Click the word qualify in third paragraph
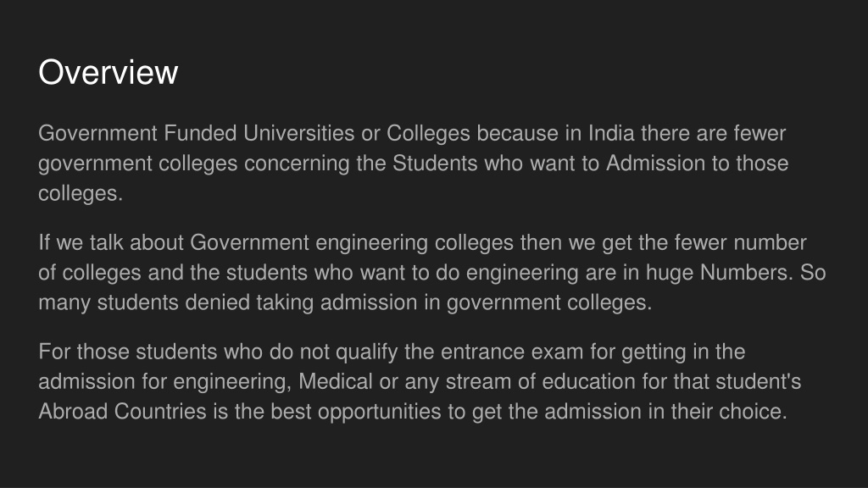 click(366, 352)
